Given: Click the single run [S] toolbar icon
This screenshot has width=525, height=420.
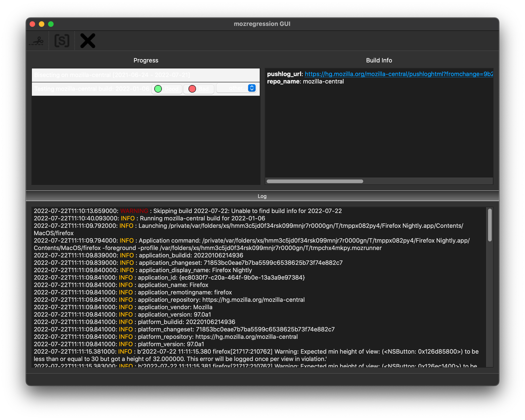Looking at the screenshot, I should pos(62,41).
